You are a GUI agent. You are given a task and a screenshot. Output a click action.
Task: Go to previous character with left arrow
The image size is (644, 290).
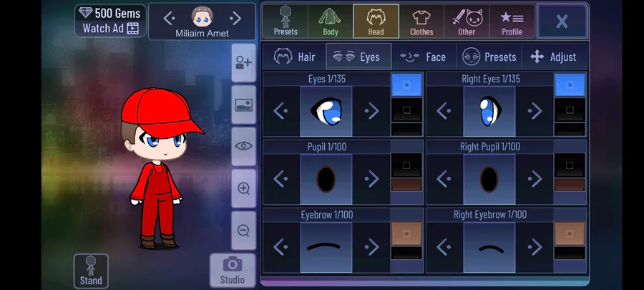(x=169, y=18)
